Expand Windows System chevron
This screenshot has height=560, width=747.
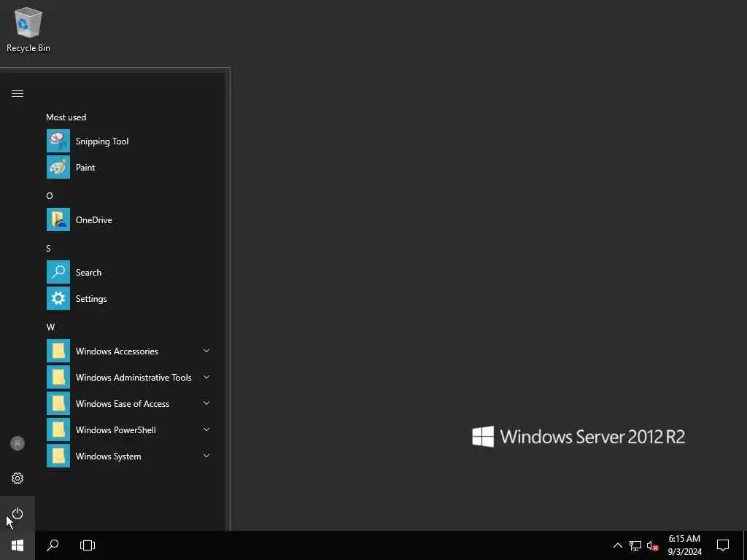coord(206,456)
